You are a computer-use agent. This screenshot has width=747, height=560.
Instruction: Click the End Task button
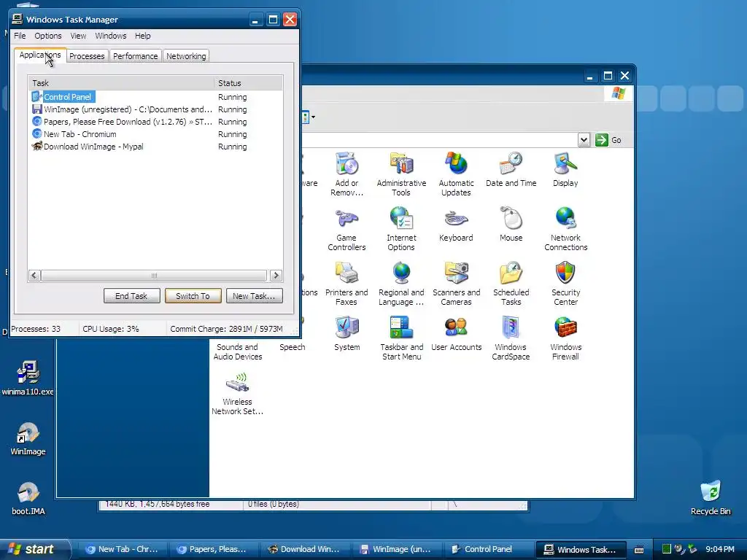131,296
